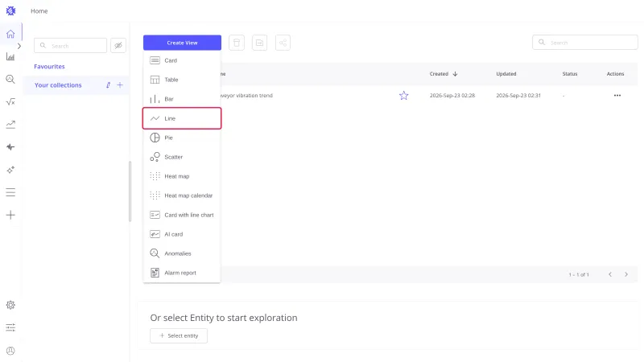Screen dimensions: 644x362
Task: Open the sparkle AI sidebar icon
Action: 10,170
